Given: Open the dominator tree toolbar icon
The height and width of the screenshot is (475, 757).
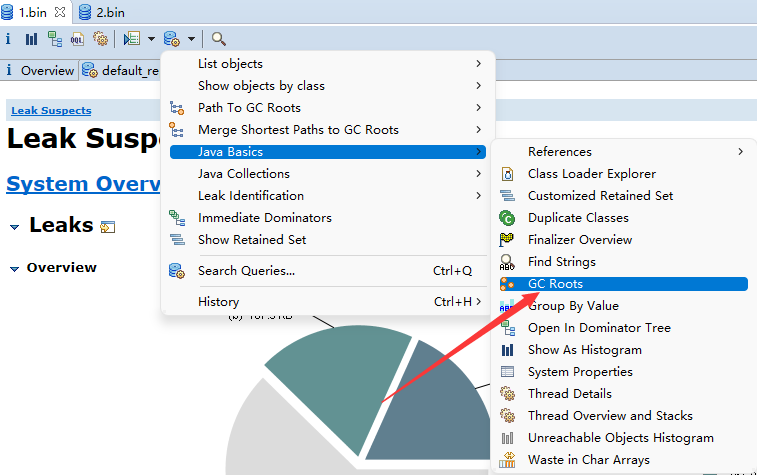Looking at the screenshot, I should coord(54,39).
